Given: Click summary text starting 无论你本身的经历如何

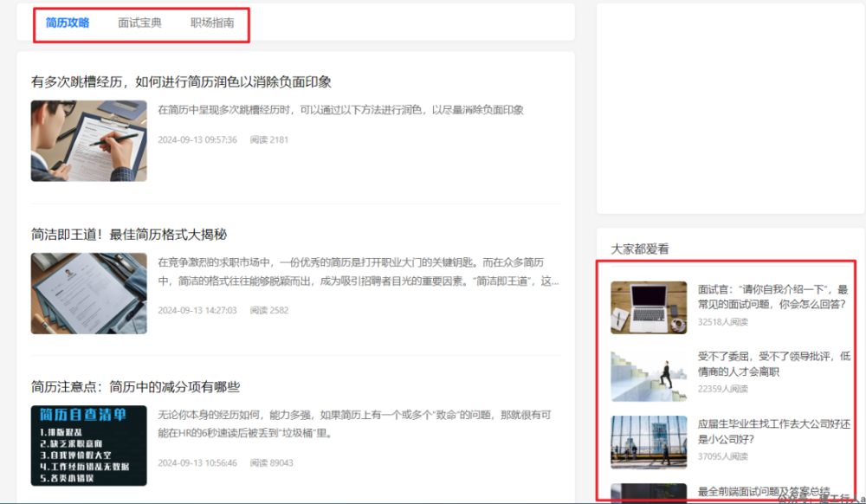Looking at the screenshot, I should [x=354, y=424].
